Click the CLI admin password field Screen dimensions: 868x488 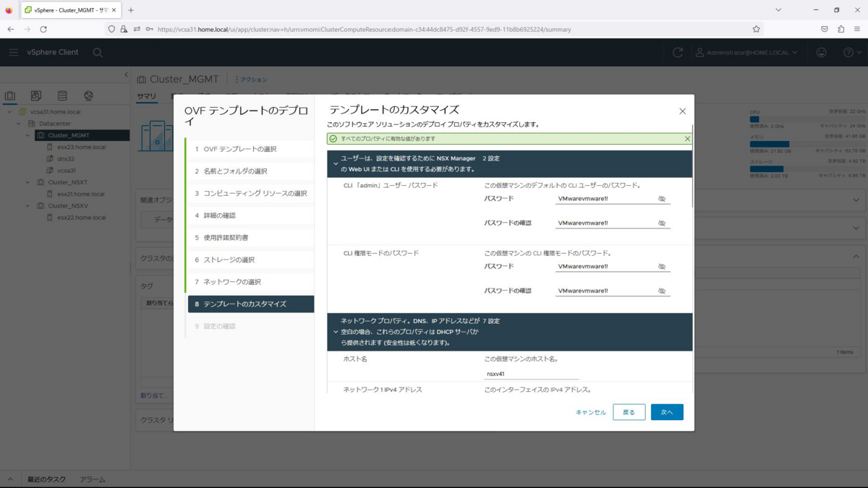click(606, 199)
